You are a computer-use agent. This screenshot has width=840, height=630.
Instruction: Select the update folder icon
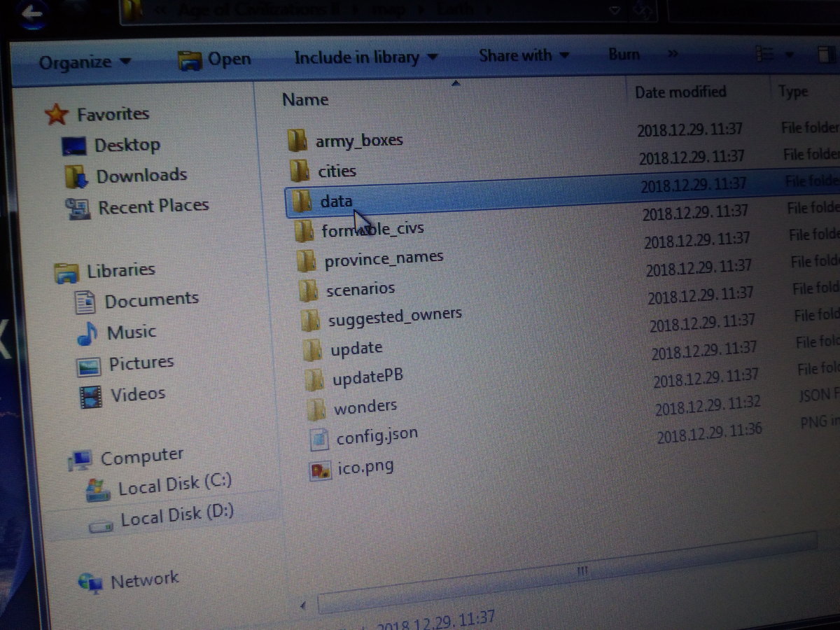[x=313, y=349]
